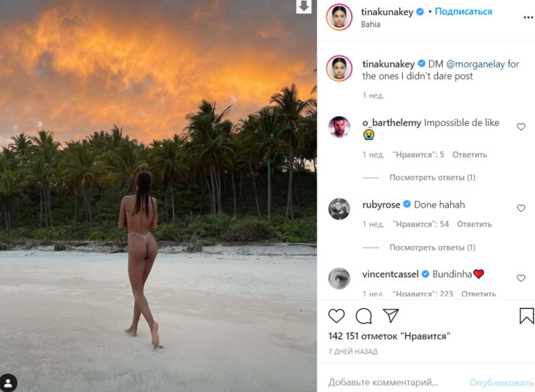This screenshot has height=392, width=535.
Task: Like rubyrose's comment
Action: [521, 208]
